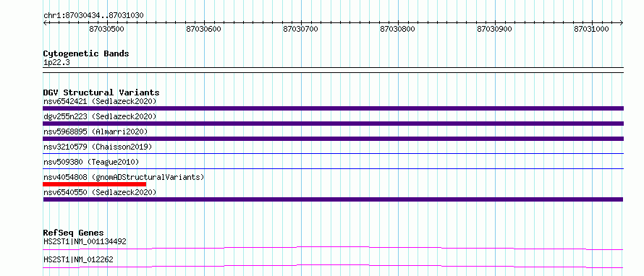Click ruler tick label 87030600
This screenshot has height=276, width=644.
[x=204, y=30]
